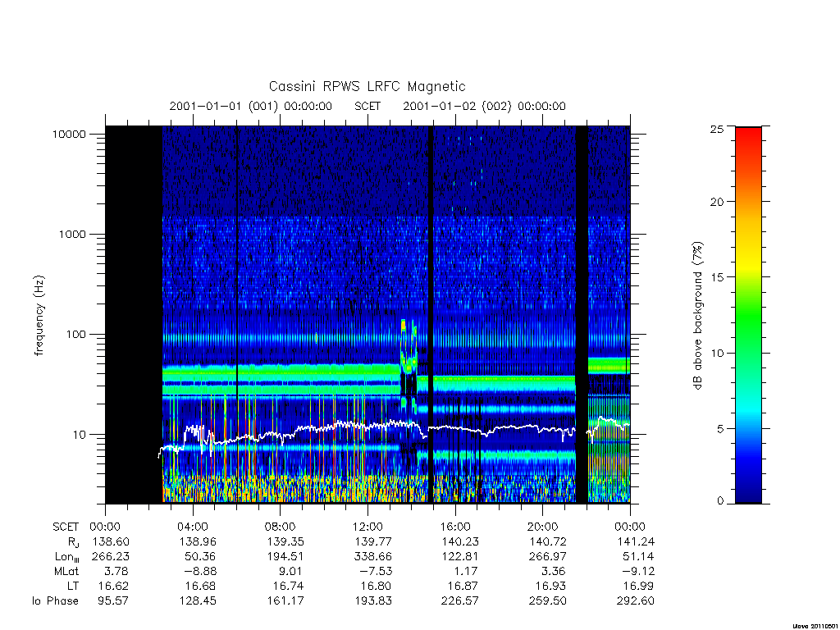The height and width of the screenshot is (630, 840).
Task: Click the color bar value 15
Action: pyautogui.click(x=717, y=277)
